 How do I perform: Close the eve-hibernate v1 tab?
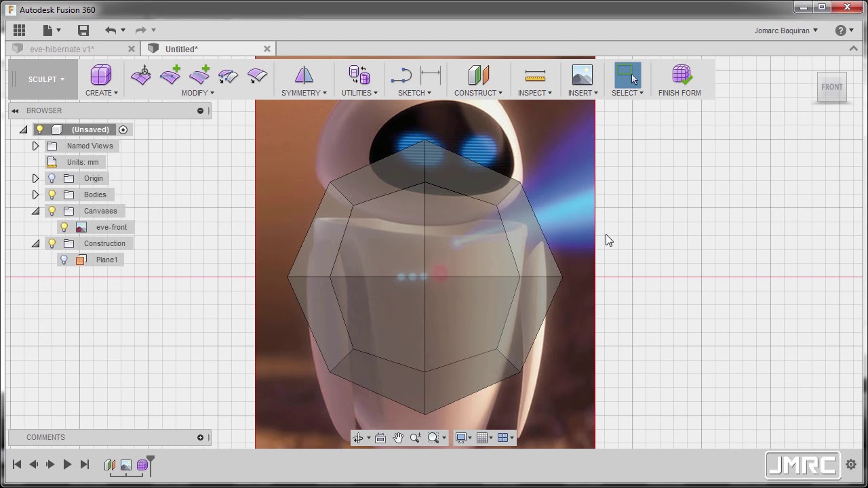[x=132, y=49]
